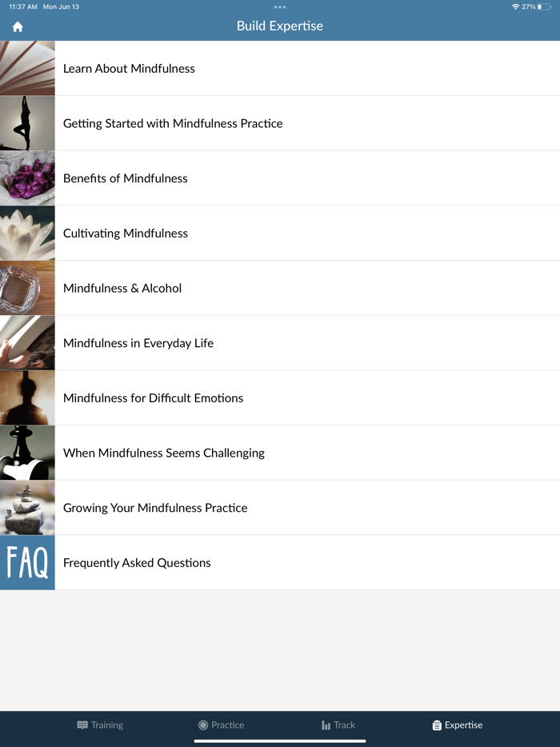
Task: Switch to the Practice tab
Action: [x=221, y=725]
